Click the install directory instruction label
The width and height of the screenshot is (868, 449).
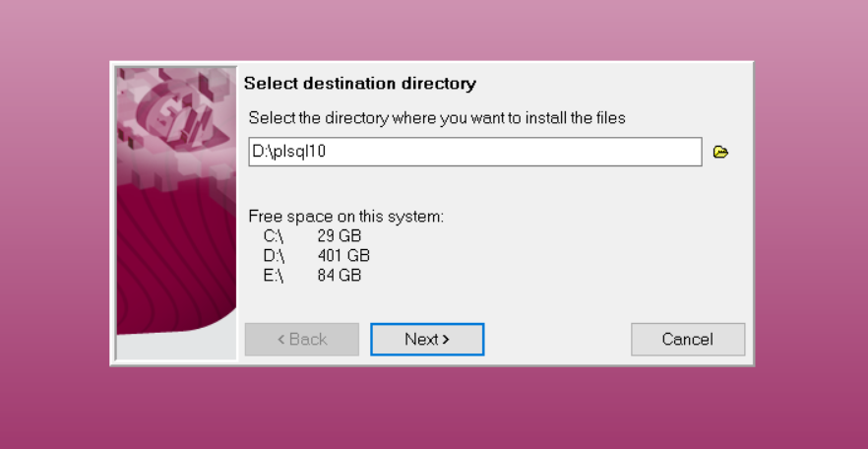(437, 118)
